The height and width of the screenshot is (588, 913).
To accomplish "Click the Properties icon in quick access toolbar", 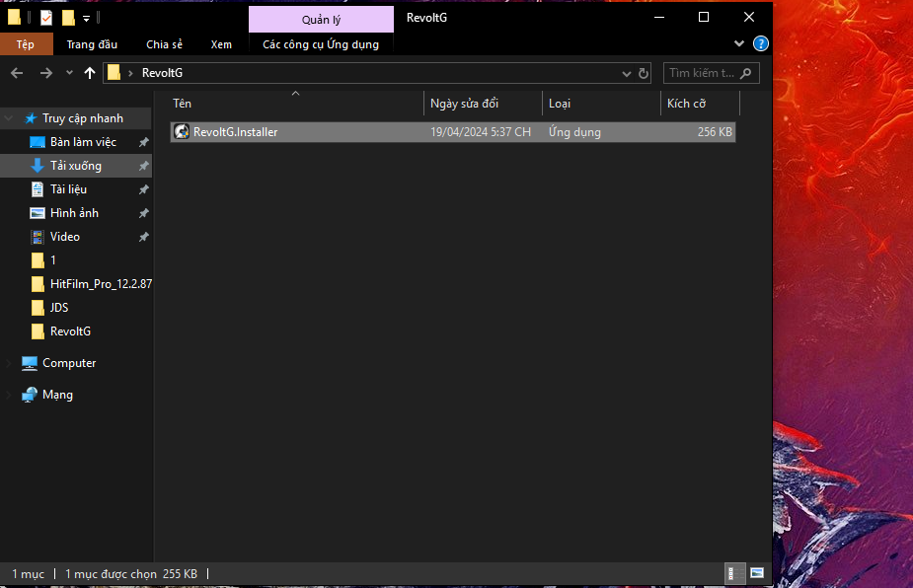I will [46, 18].
